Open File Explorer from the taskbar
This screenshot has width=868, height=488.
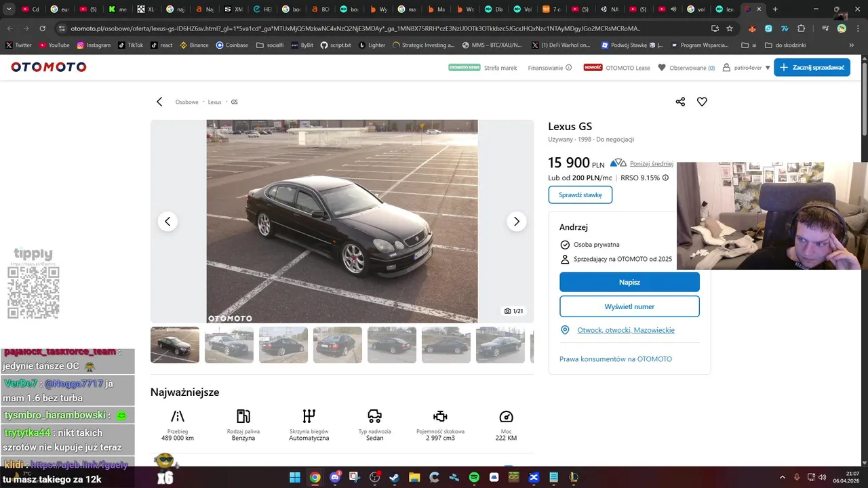coord(414,477)
